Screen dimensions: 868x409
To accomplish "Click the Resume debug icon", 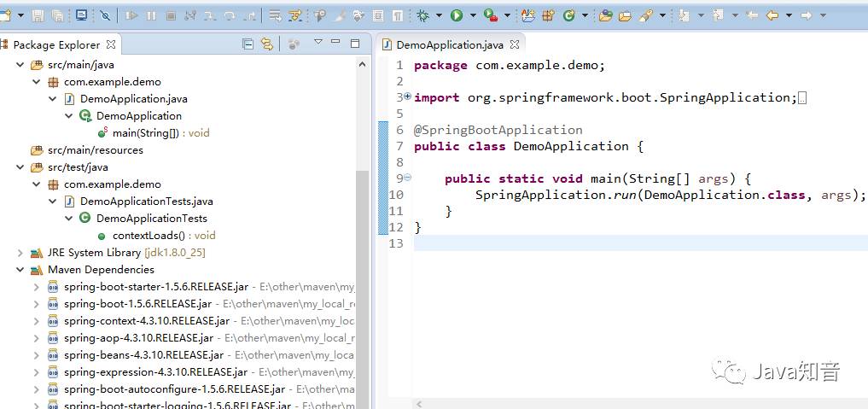I will click(131, 16).
